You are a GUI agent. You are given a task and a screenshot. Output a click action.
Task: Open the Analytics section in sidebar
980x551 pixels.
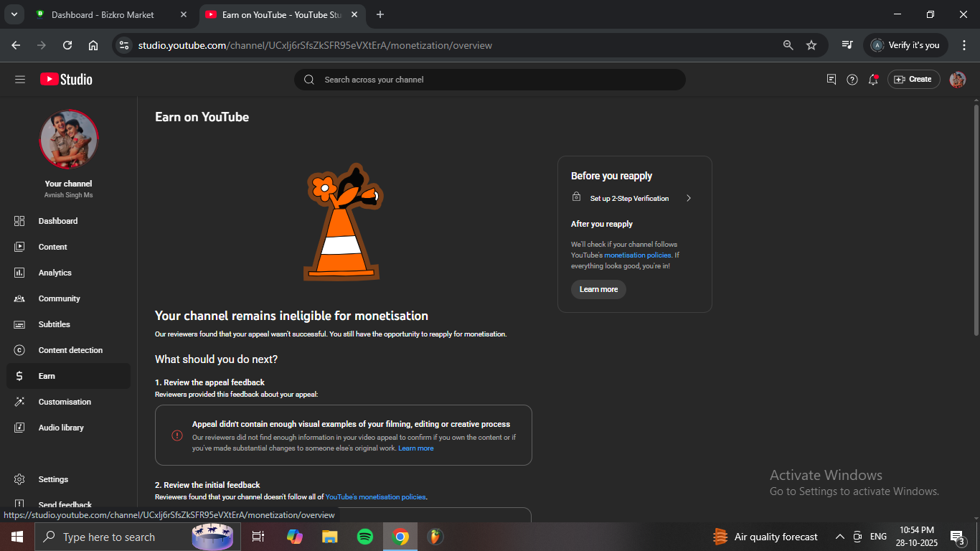[55, 273]
